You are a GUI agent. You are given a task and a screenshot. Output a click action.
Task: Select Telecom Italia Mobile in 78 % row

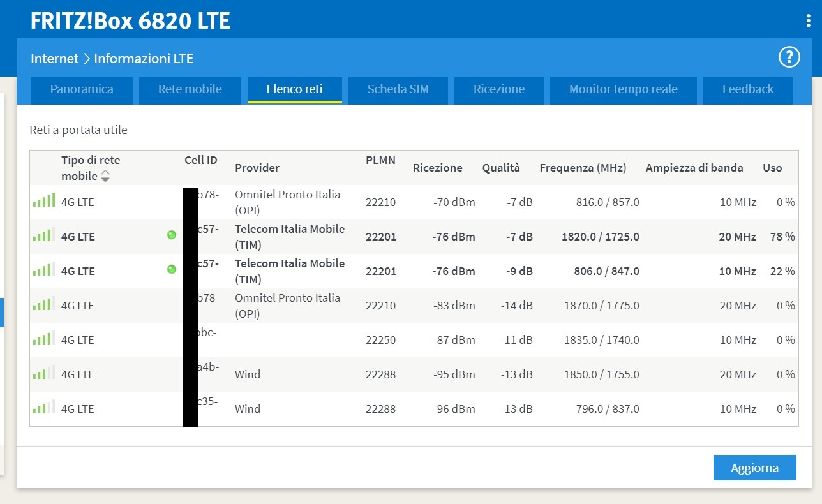coord(290,237)
